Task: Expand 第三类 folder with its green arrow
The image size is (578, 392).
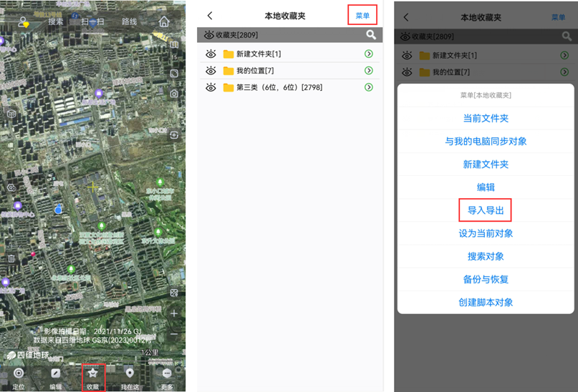Action: pyautogui.click(x=369, y=87)
